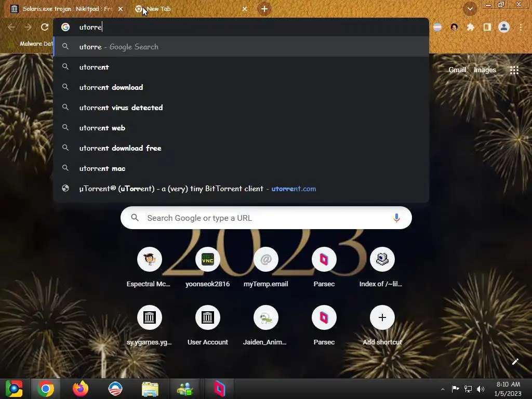Choose the 'utorrent virus detected' suggestion
Viewport: 532px width, 399px height.
241,108
